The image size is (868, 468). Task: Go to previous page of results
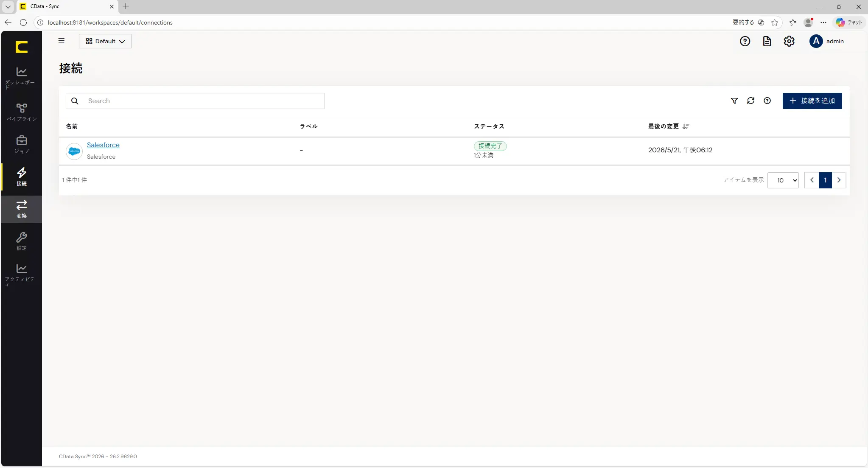tap(812, 180)
